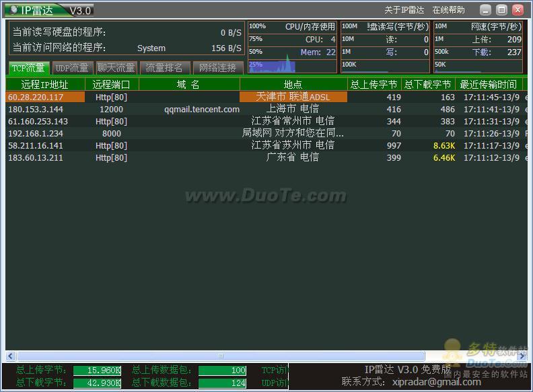Close the IP雷达 window
The width and height of the screenshot is (533, 392).
tap(518, 10)
